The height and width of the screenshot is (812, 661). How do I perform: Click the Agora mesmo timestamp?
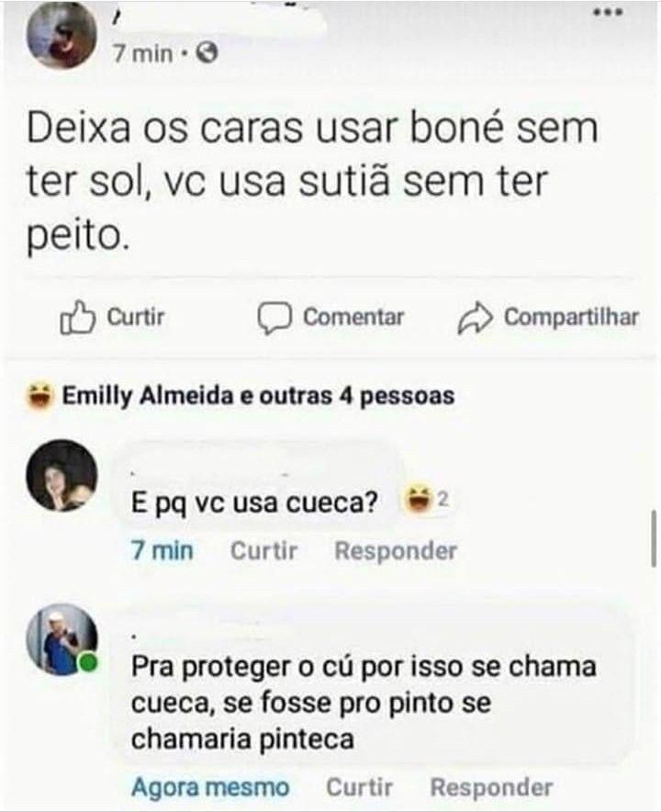[210, 787]
